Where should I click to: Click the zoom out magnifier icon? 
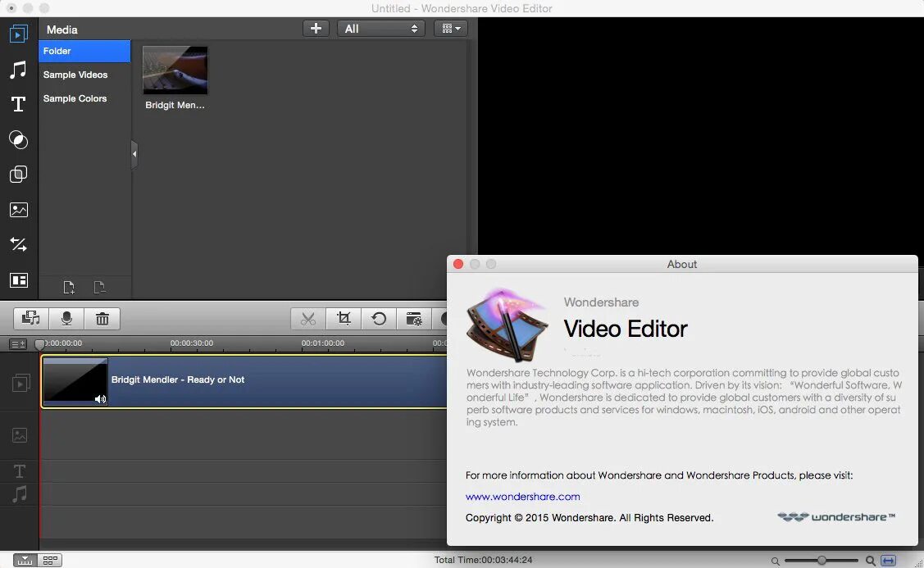776,561
